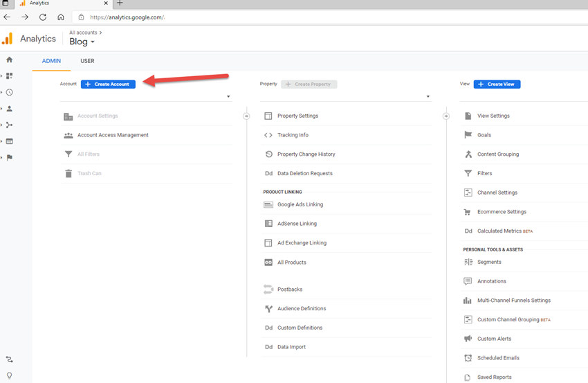This screenshot has height=383, width=588.
Task: Open the Audience person icon in sidebar
Action: 10,109
